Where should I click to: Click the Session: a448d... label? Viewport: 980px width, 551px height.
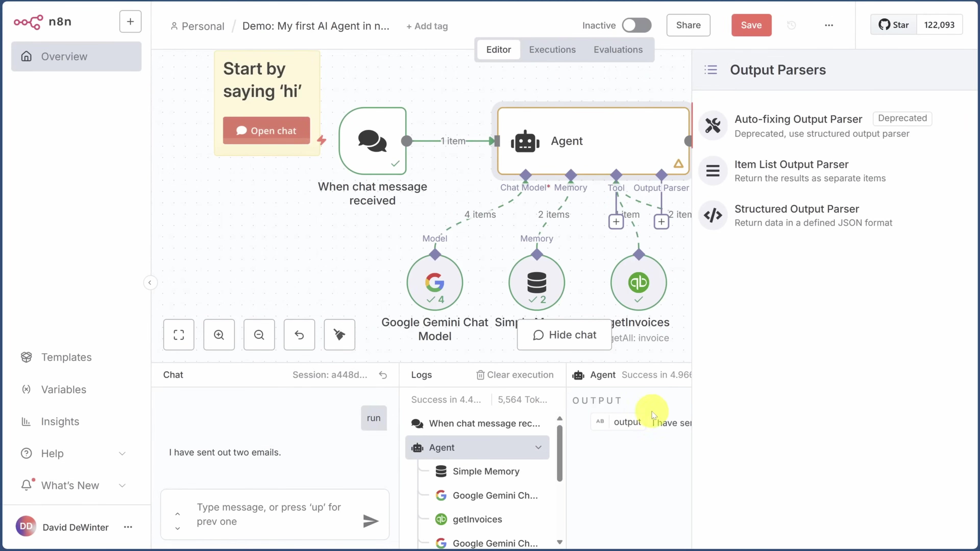[330, 374]
